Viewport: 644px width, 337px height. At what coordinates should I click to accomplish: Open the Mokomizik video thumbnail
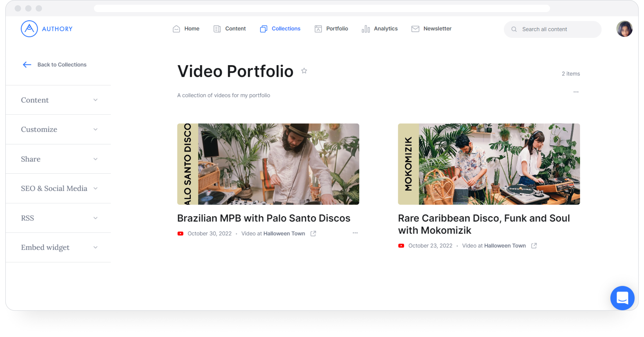pyautogui.click(x=489, y=164)
